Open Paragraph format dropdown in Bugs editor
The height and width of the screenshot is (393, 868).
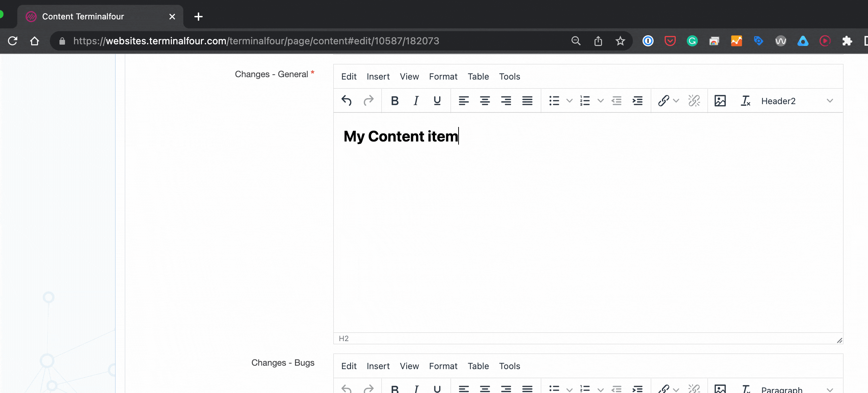(x=797, y=389)
